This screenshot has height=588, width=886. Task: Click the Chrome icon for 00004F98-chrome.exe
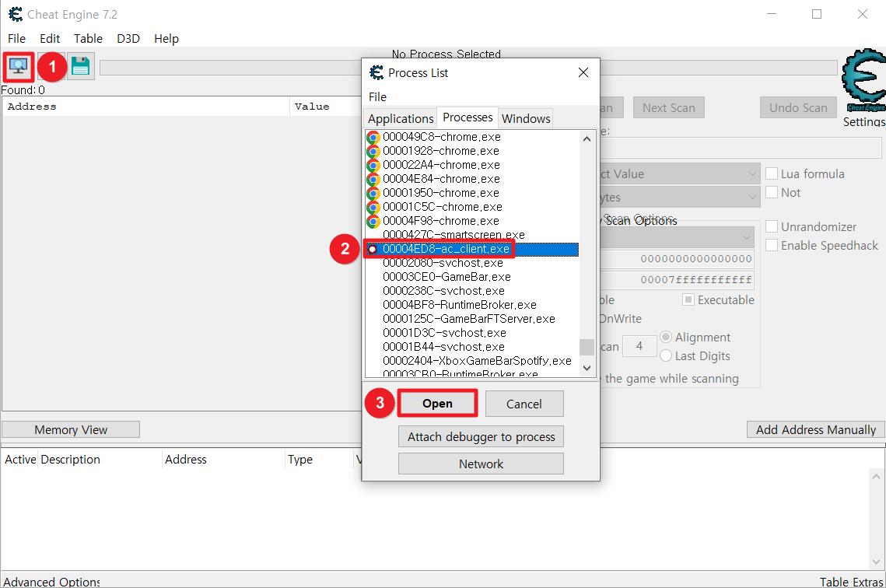[x=373, y=221]
